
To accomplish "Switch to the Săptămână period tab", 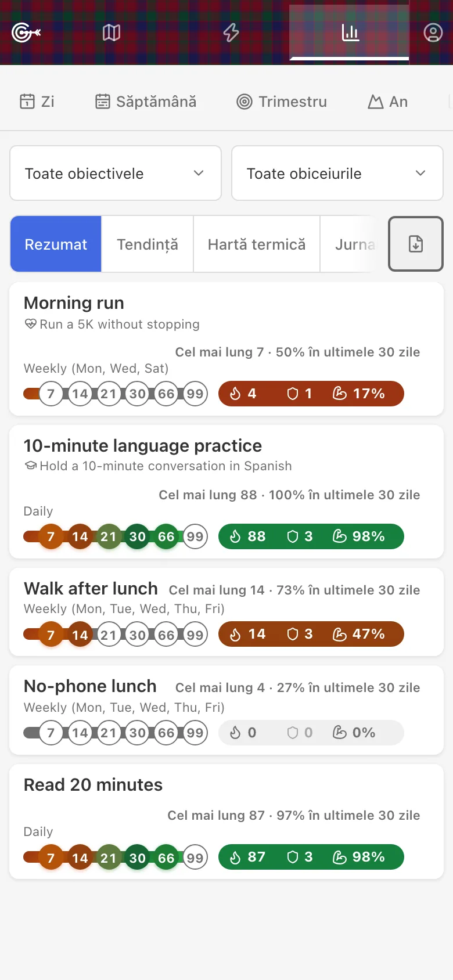I will (146, 102).
